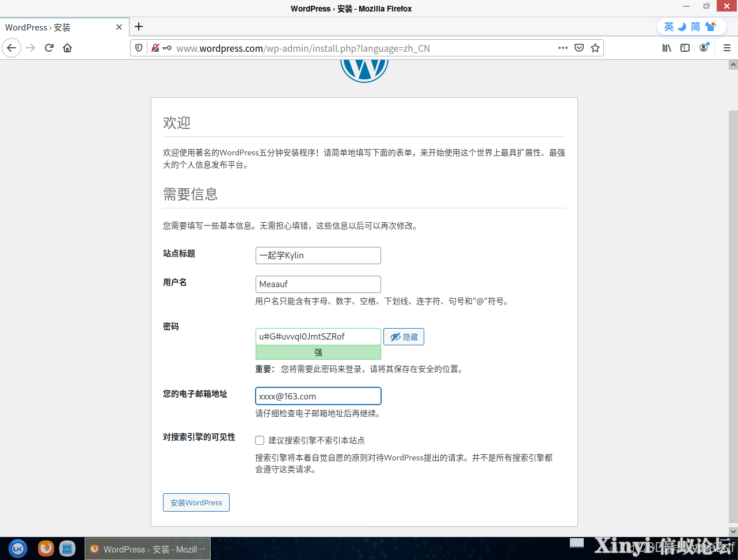Click the 用户名 field containing Meaauf
Viewport: 738px width, 560px height.
(318, 284)
